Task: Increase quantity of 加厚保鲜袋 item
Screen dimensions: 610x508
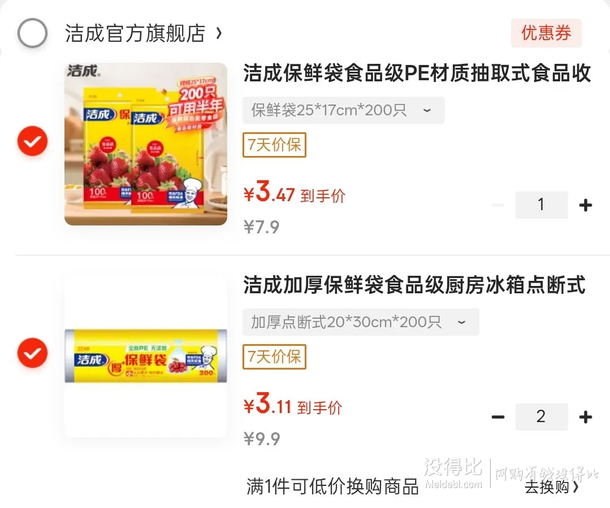Action: tap(585, 417)
